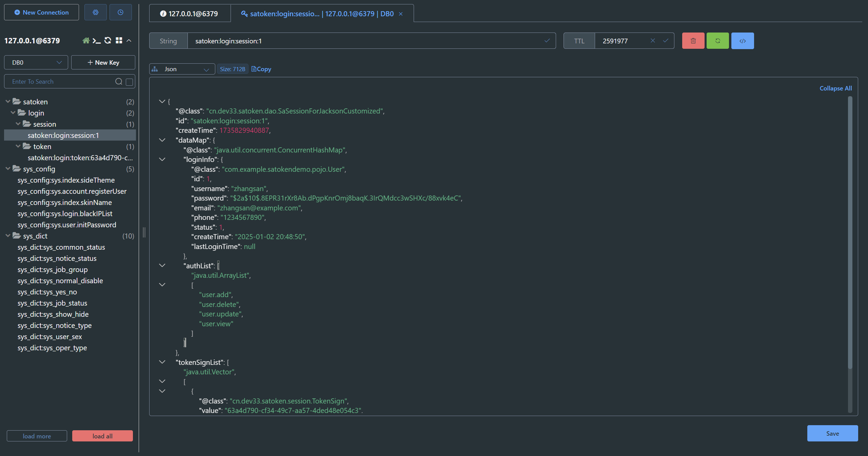
Task: Open the connection history clock icon
Action: click(x=120, y=12)
